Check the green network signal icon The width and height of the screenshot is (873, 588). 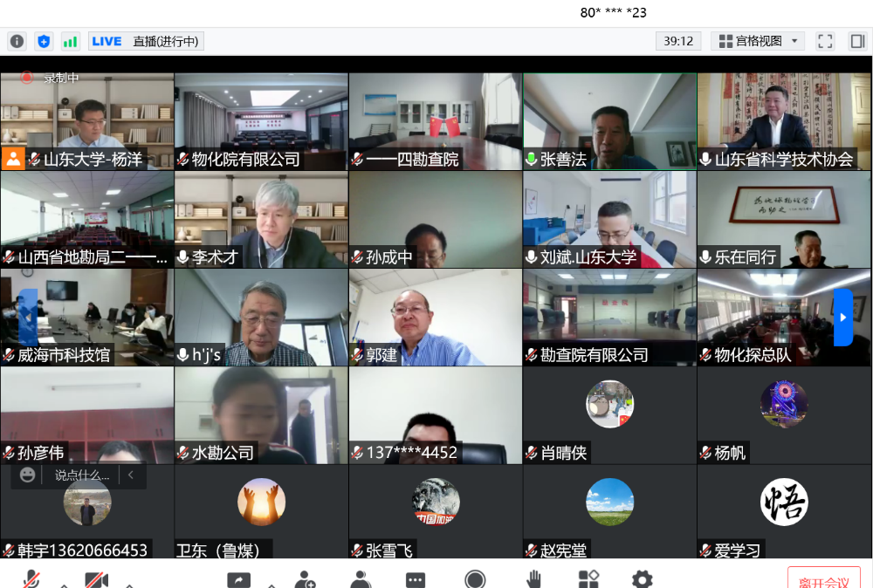tap(70, 41)
